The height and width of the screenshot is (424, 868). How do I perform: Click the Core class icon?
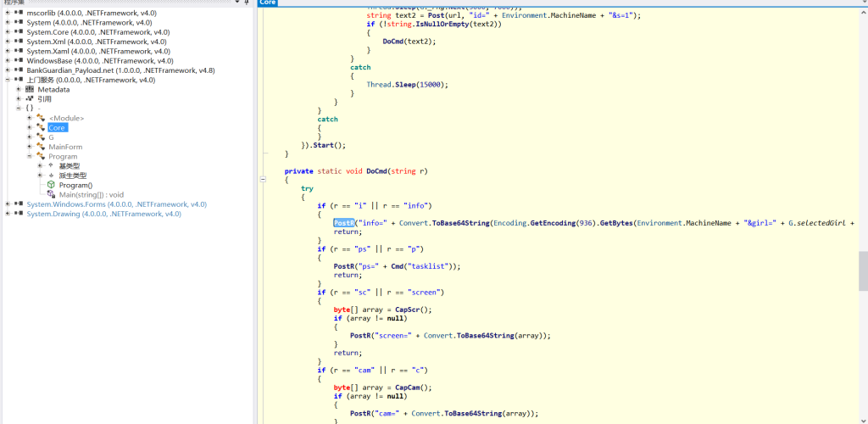click(41, 127)
